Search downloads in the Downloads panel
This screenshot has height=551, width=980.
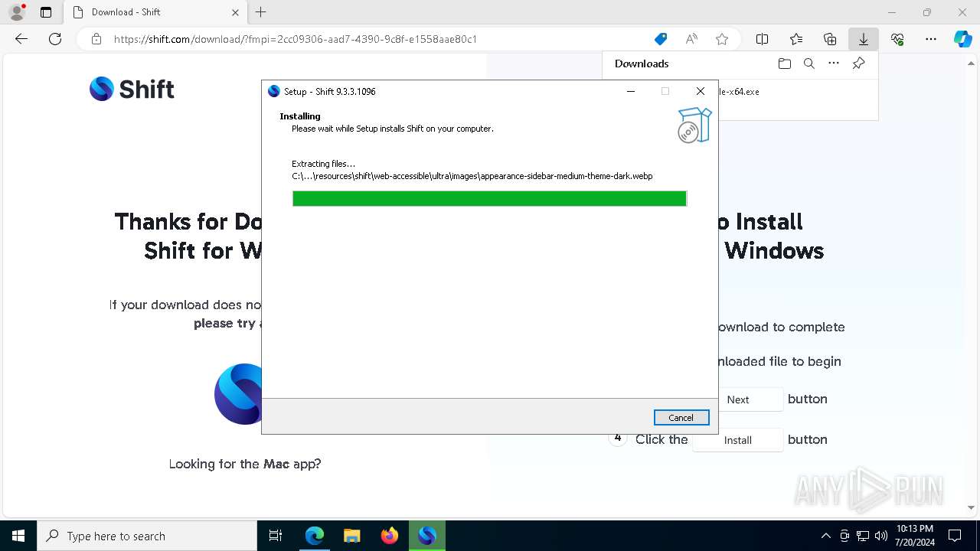click(x=808, y=64)
